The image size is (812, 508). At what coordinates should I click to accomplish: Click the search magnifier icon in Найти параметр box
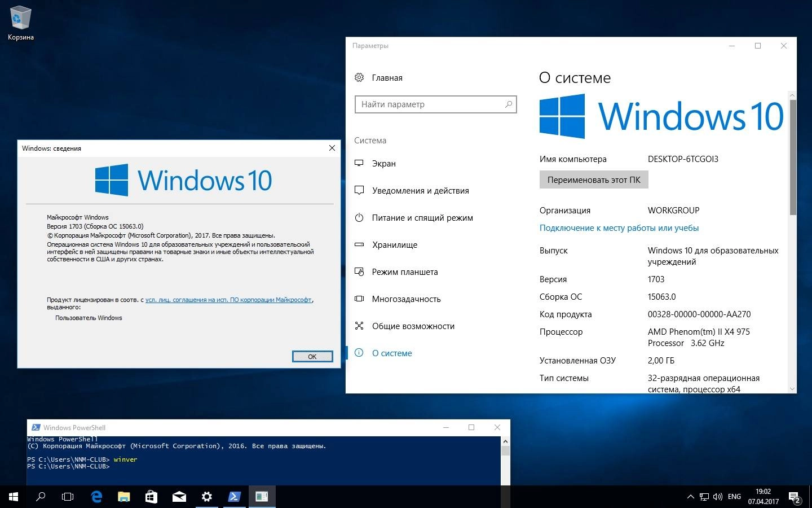click(509, 104)
